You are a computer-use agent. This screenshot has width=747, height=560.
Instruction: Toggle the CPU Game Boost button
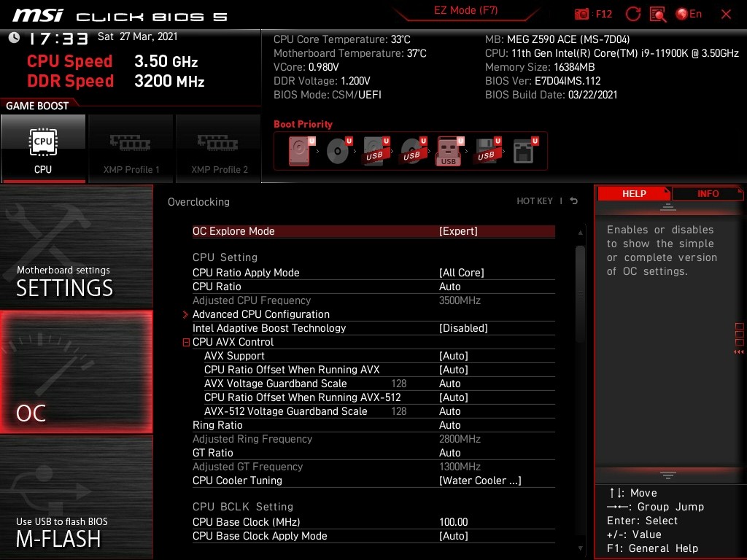pos(43,148)
